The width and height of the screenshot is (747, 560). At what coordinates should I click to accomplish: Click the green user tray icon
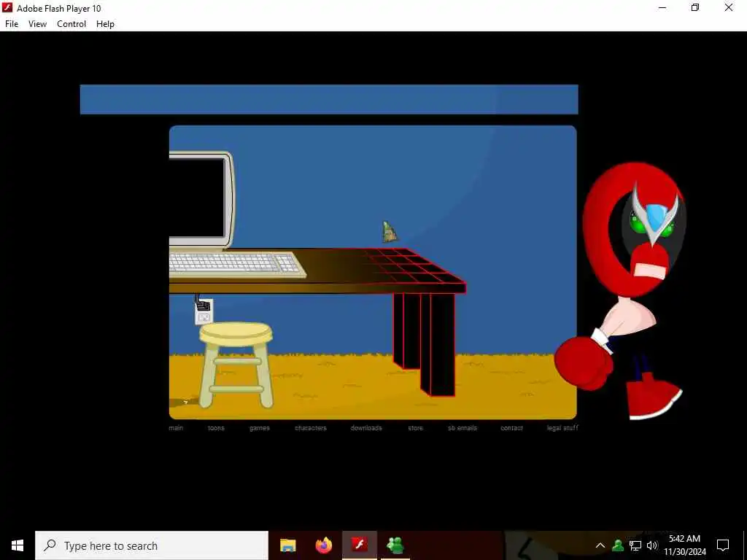pyautogui.click(x=618, y=545)
